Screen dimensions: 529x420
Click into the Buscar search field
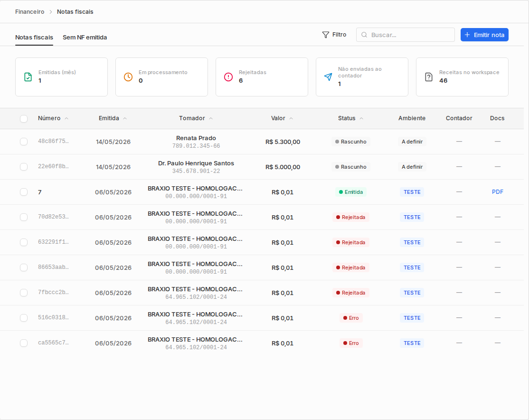click(406, 35)
